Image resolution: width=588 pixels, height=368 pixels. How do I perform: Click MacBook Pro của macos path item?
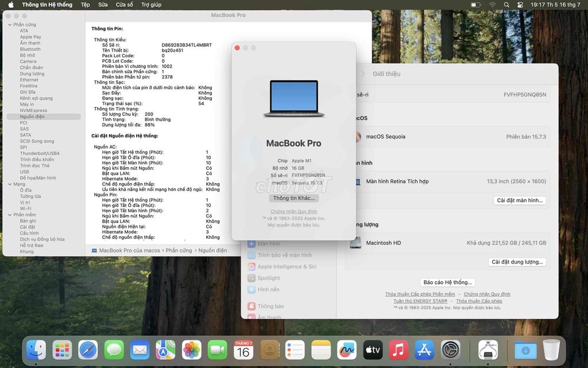point(126,251)
